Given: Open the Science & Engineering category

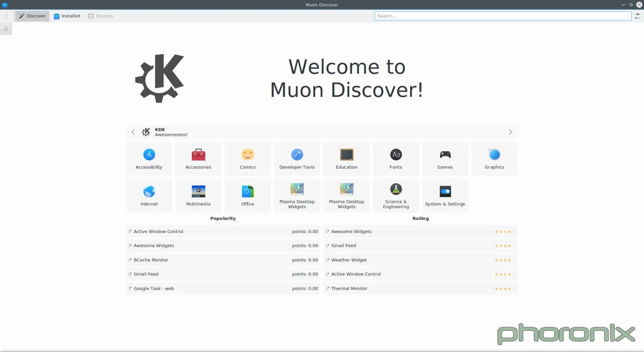Looking at the screenshot, I should tap(396, 195).
